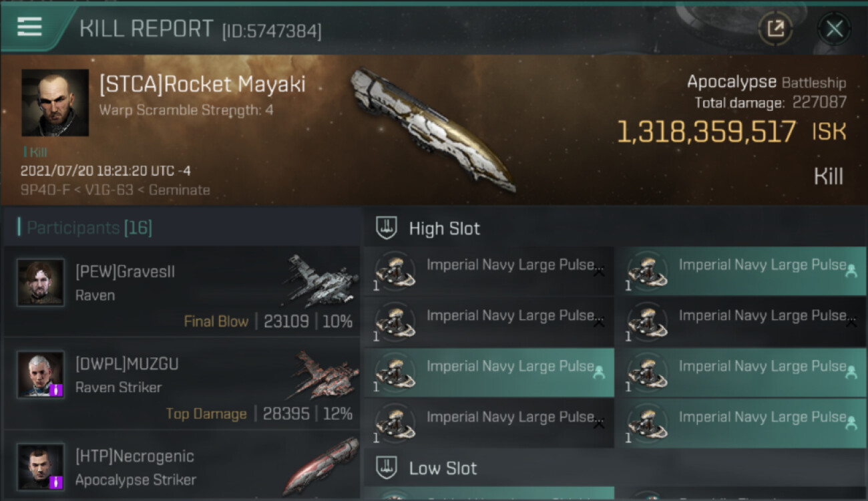Tap the purple badge on Necrogenic's portrait
Image resolution: width=868 pixels, height=501 pixels.
click(56, 482)
